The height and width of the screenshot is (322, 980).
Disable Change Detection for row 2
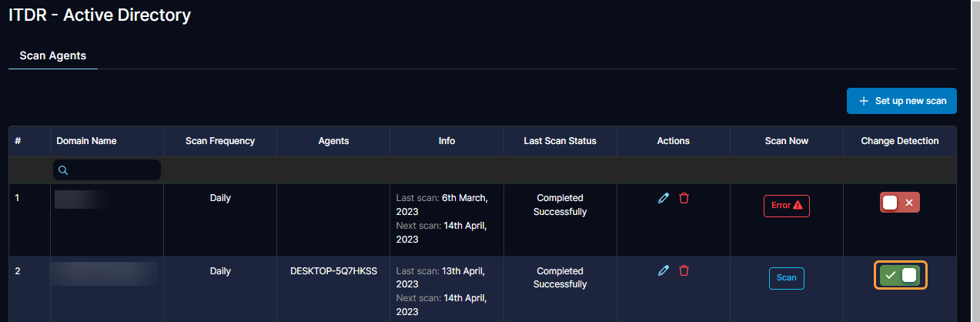[x=899, y=275]
